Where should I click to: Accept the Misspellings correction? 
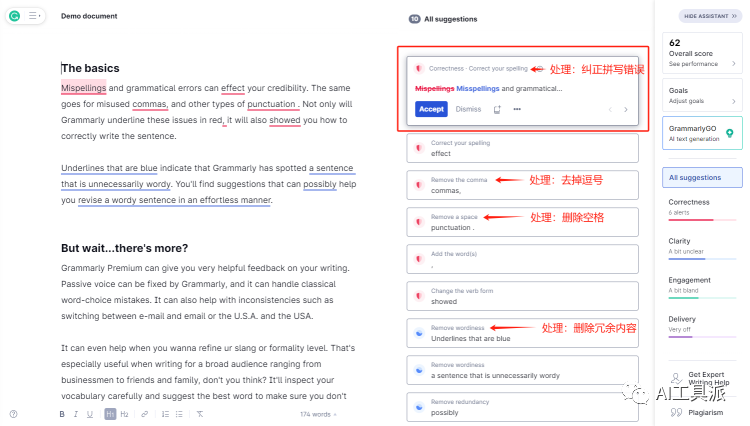click(431, 109)
